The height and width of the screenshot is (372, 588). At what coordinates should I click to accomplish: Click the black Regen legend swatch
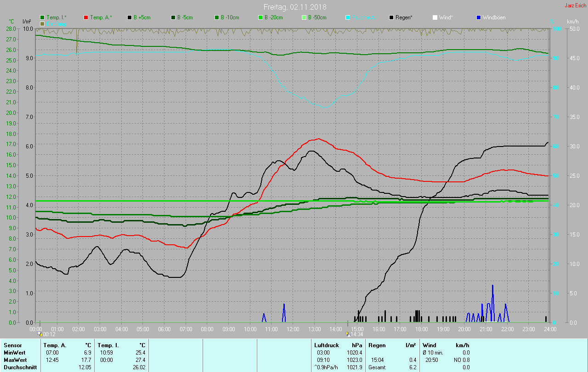391,17
